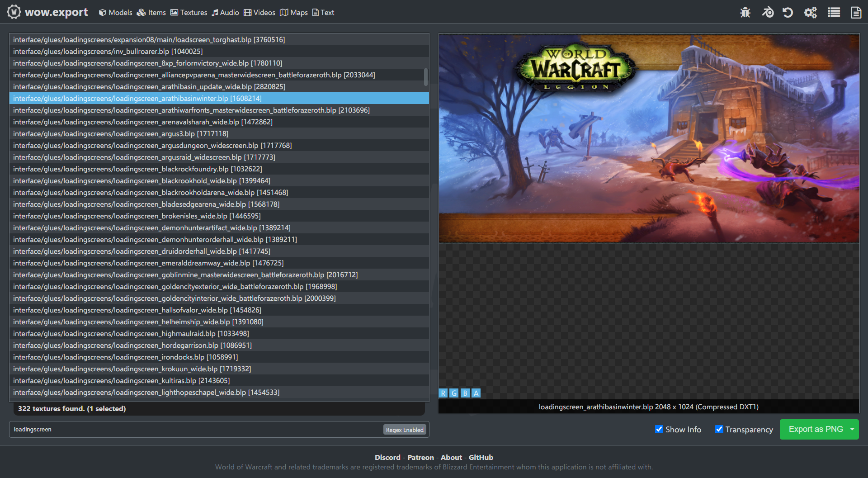Toggle the red R channel button
Image resolution: width=868 pixels, height=478 pixels.
(443, 393)
